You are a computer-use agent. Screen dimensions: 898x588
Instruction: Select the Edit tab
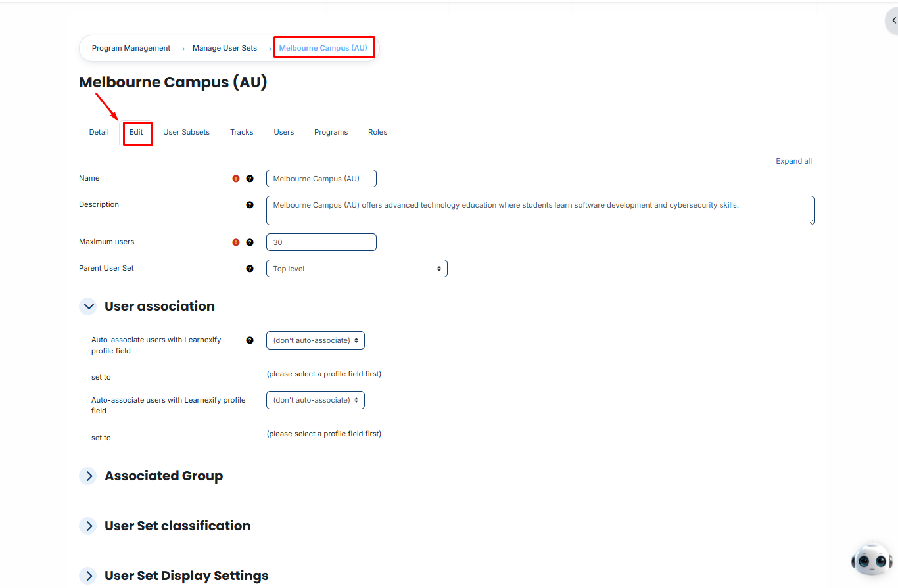pos(136,132)
